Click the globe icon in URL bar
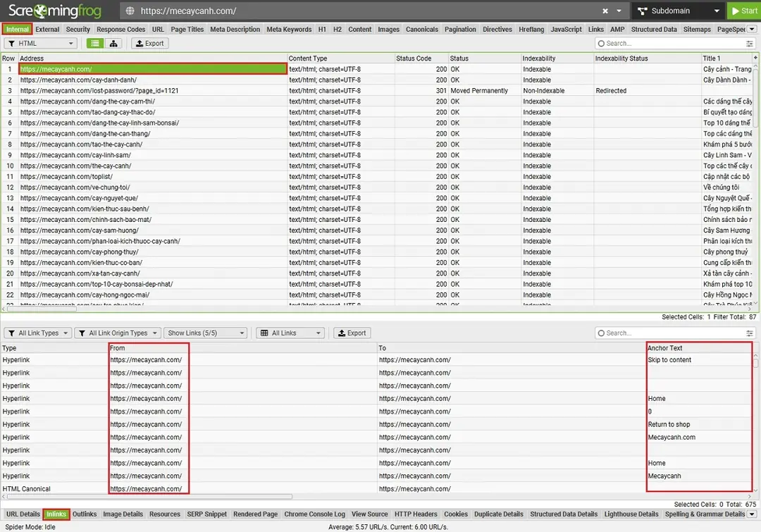 click(x=129, y=11)
